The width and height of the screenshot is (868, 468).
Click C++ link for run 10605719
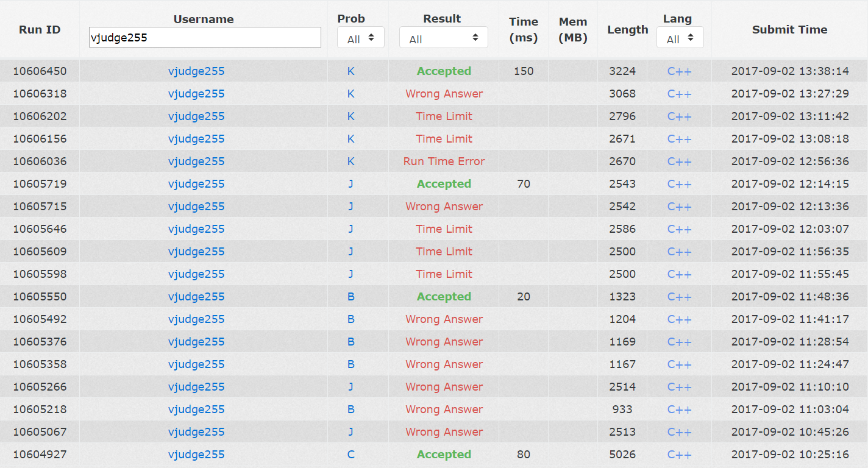(679, 184)
